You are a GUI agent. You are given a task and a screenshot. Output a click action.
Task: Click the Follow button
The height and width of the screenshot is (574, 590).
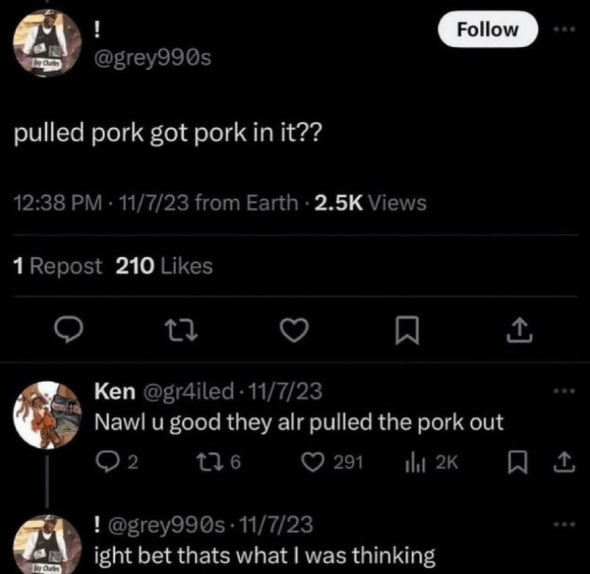pos(488,29)
